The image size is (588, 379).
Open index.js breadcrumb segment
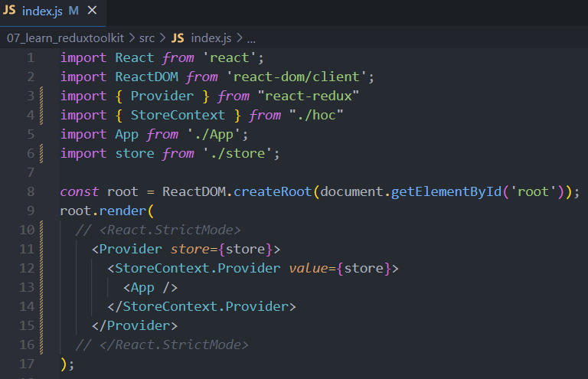211,38
